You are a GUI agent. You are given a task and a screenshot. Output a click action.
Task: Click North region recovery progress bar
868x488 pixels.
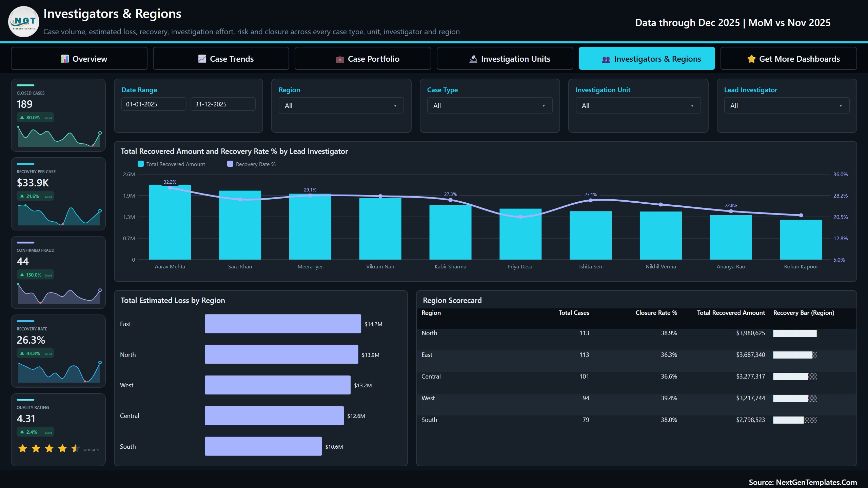[x=795, y=333]
